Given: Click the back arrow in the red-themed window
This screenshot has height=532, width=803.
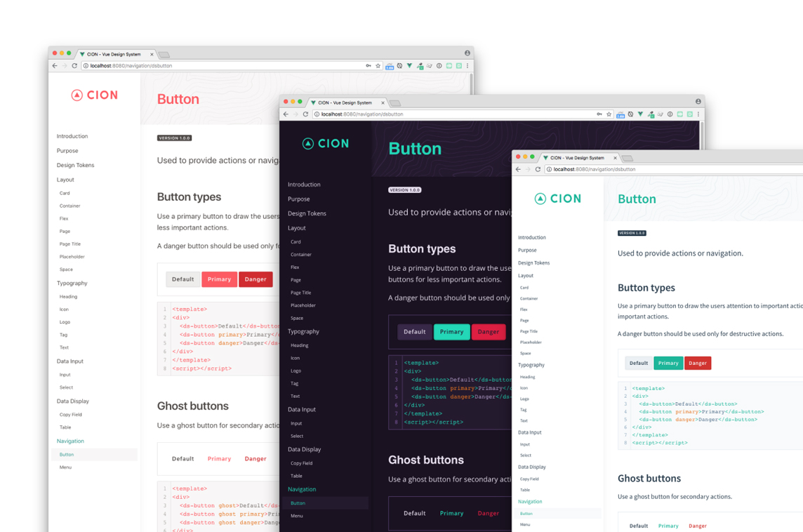Looking at the screenshot, I should point(55,65).
